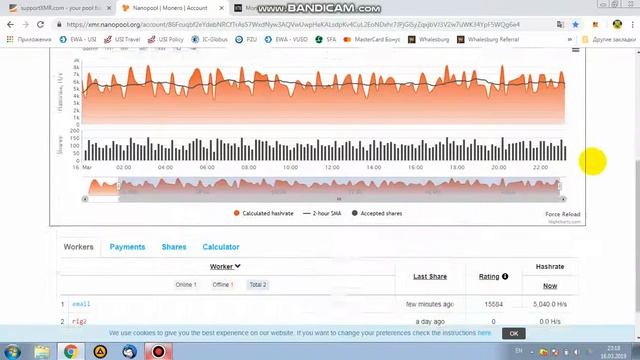
Task: Open the Whalesburg Referral bookmark
Action: [488, 40]
